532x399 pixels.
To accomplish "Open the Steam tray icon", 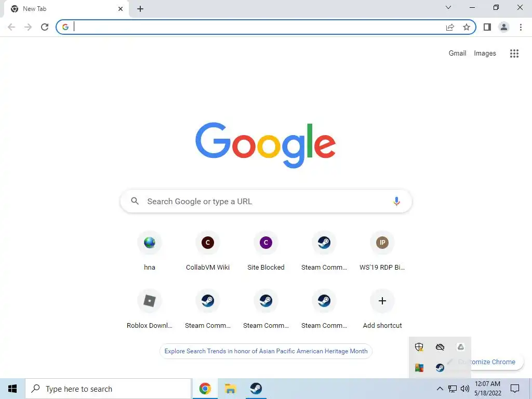I will [440, 367].
